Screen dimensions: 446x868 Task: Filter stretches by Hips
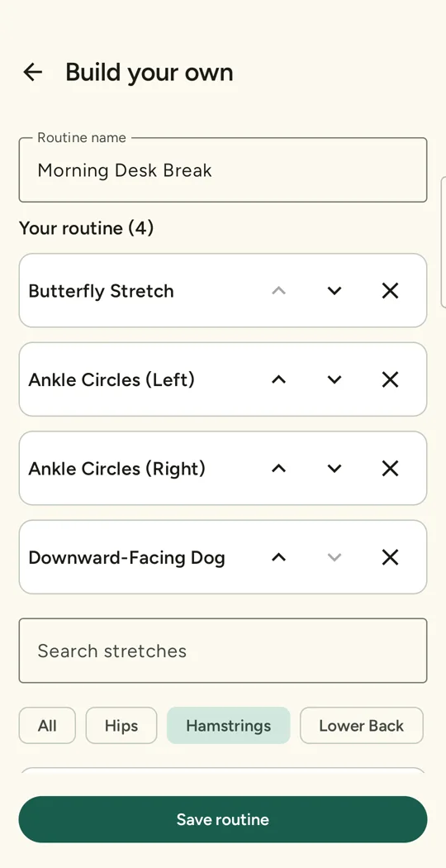click(121, 725)
